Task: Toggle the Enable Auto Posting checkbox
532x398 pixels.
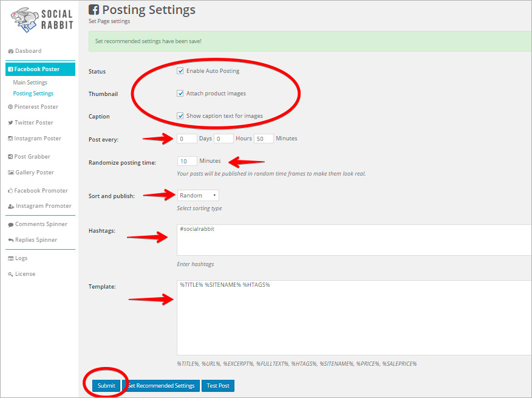Action: point(180,71)
